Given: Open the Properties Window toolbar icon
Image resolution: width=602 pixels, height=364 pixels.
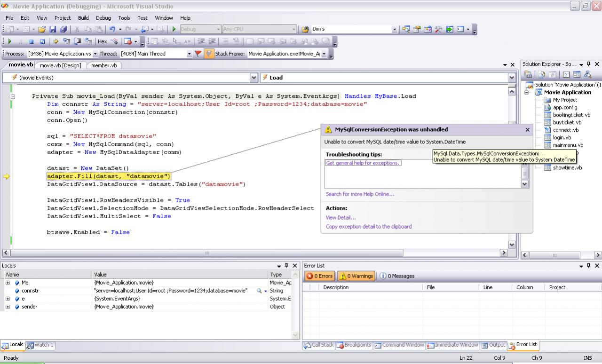Looking at the screenshot, I should (x=417, y=29).
